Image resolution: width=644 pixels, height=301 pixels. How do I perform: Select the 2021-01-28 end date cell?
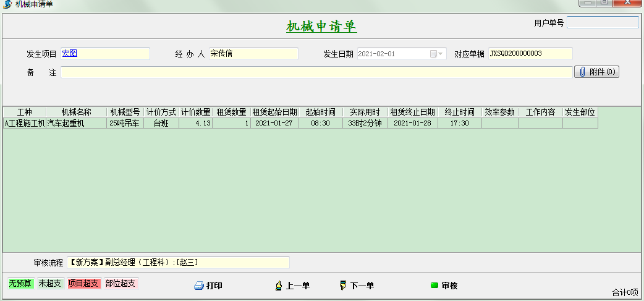click(412, 123)
